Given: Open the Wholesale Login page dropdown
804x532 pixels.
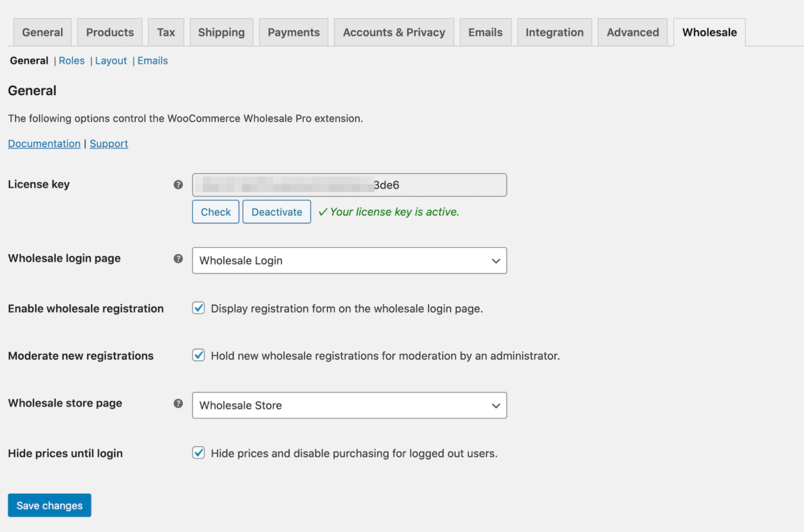Looking at the screenshot, I should 349,260.
